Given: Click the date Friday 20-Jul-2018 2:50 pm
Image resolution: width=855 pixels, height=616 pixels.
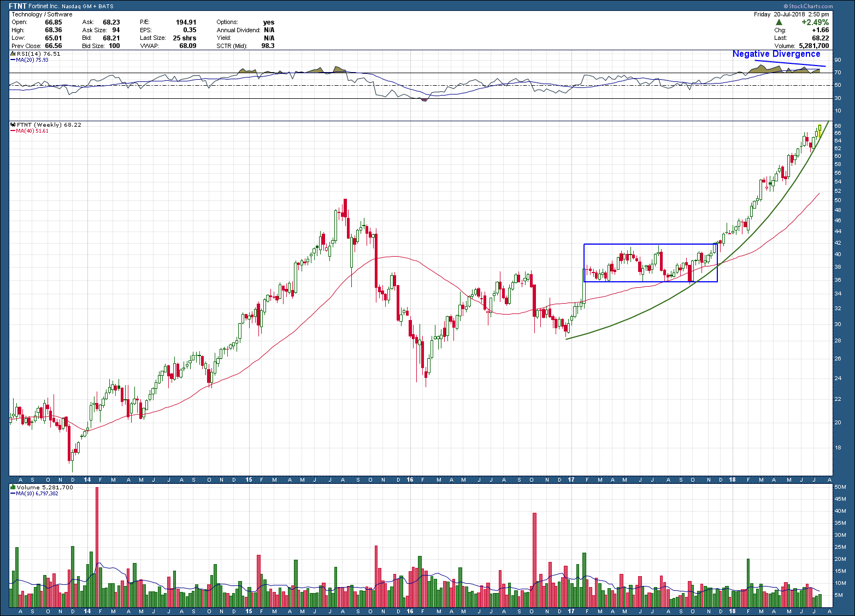Looking at the screenshot, I should click(791, 14).
